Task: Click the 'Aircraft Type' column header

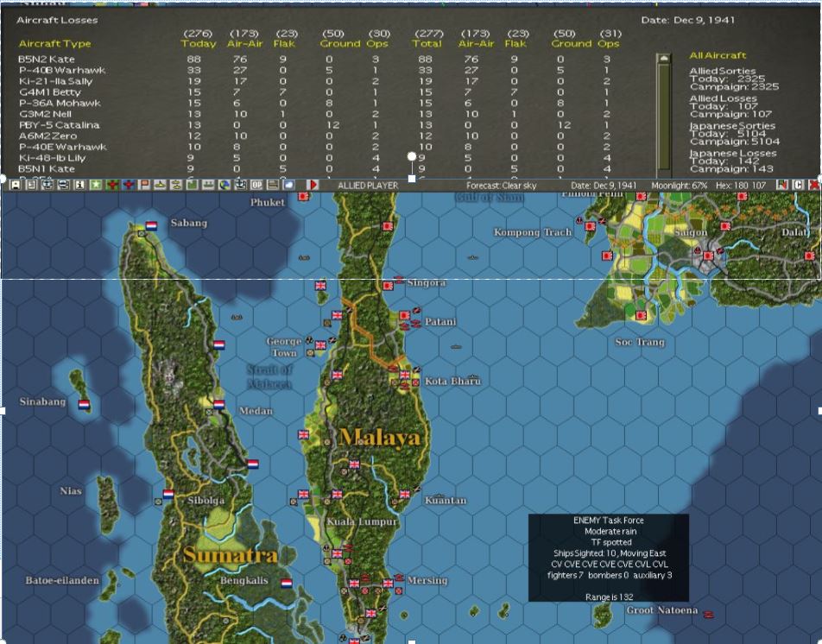Action: (x=54, y=43)
